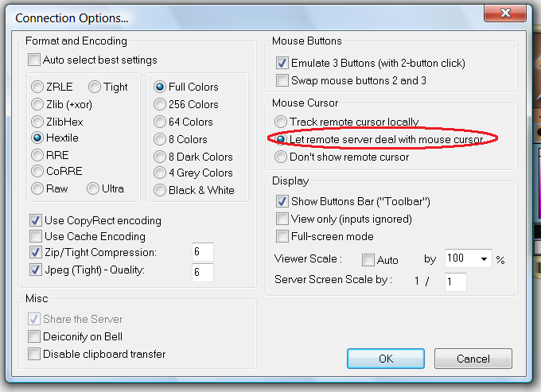The width and height of the screenshot is (541, 392).
Task: Check the Full-screen mode option
Action: pyautogui.click(x=282, y=236)
